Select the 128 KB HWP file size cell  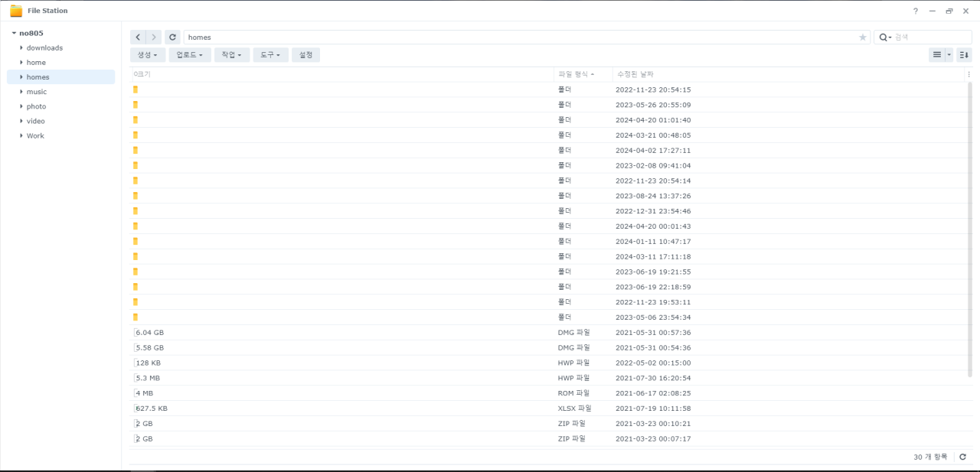click(x=149, y=363)
